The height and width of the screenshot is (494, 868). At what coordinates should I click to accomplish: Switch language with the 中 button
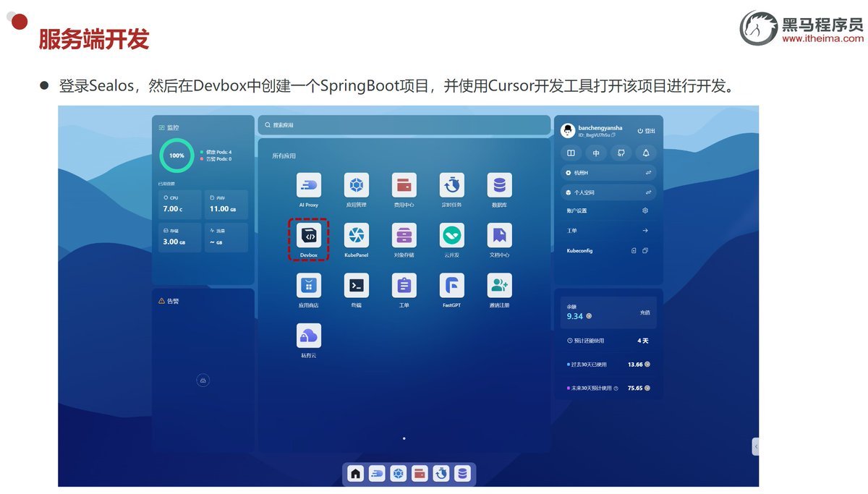(596, 153)
